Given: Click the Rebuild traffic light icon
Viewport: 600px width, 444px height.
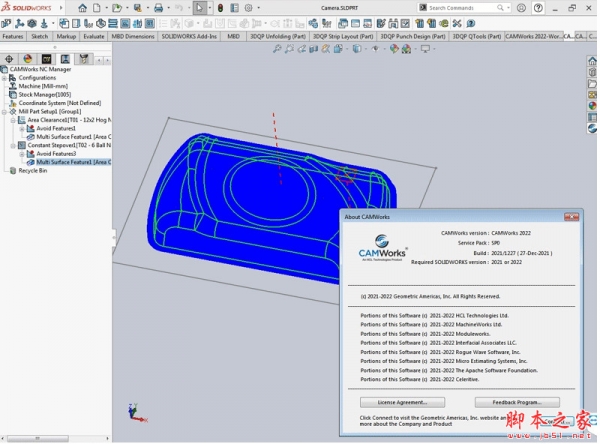Looking at the screenshot, I should point(220,8).
